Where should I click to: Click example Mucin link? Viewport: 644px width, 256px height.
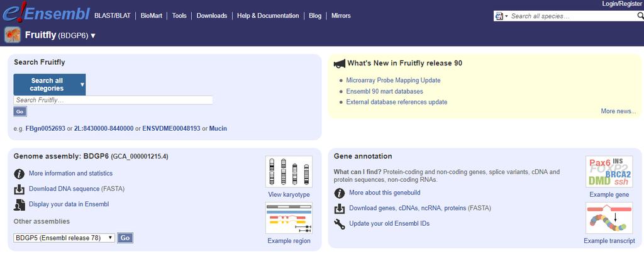point(218,128)
